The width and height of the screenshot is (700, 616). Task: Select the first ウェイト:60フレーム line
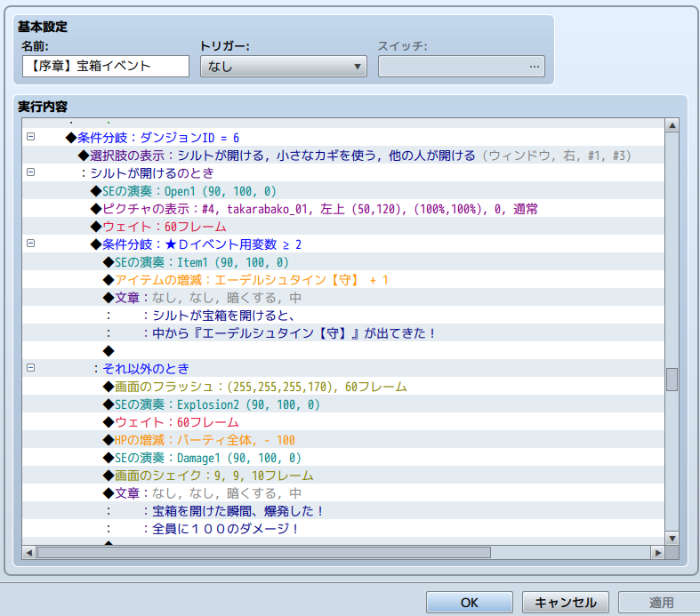point(342,227)
